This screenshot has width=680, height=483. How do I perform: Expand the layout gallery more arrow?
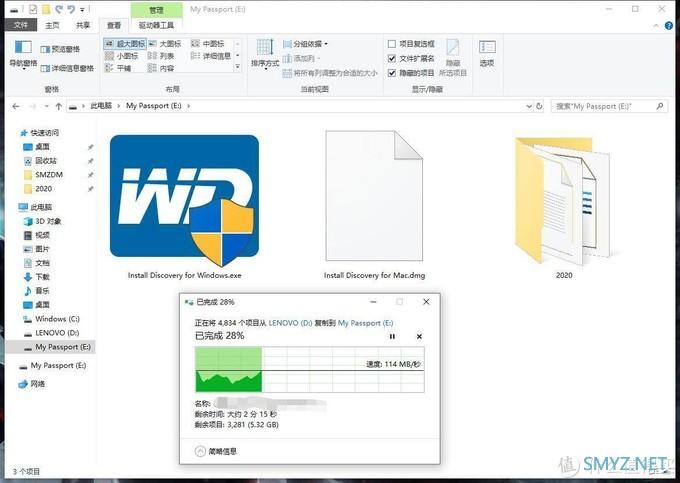coord(238,67)
